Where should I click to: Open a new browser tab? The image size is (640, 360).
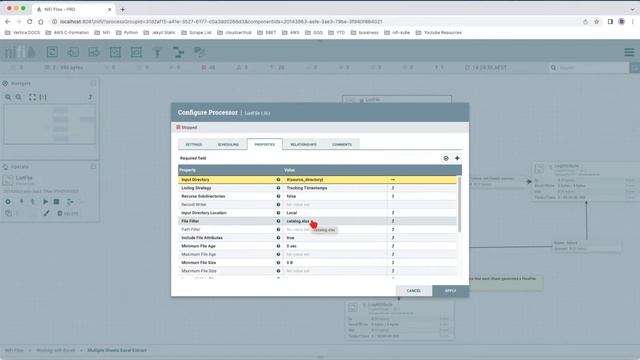122,9
